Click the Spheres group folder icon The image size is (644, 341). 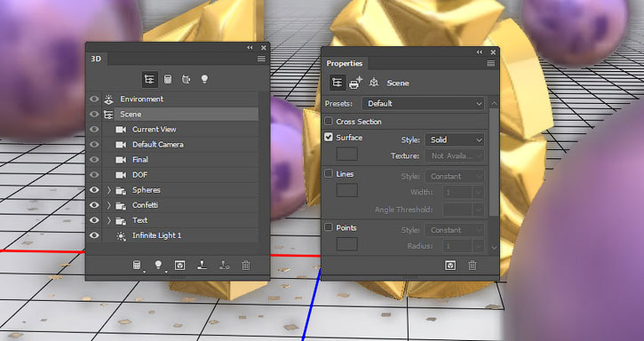(x=120, y=190)
